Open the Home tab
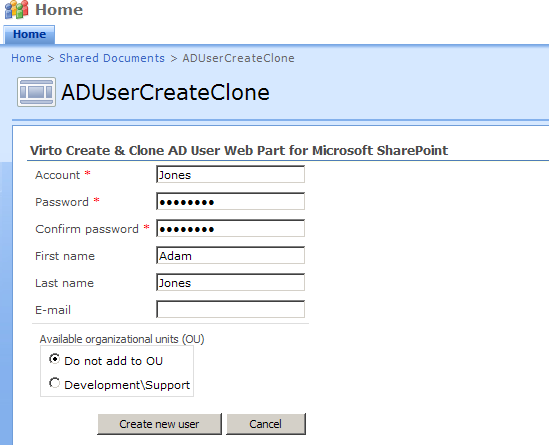Screen dimensions: 549x445 coord(29,34)
